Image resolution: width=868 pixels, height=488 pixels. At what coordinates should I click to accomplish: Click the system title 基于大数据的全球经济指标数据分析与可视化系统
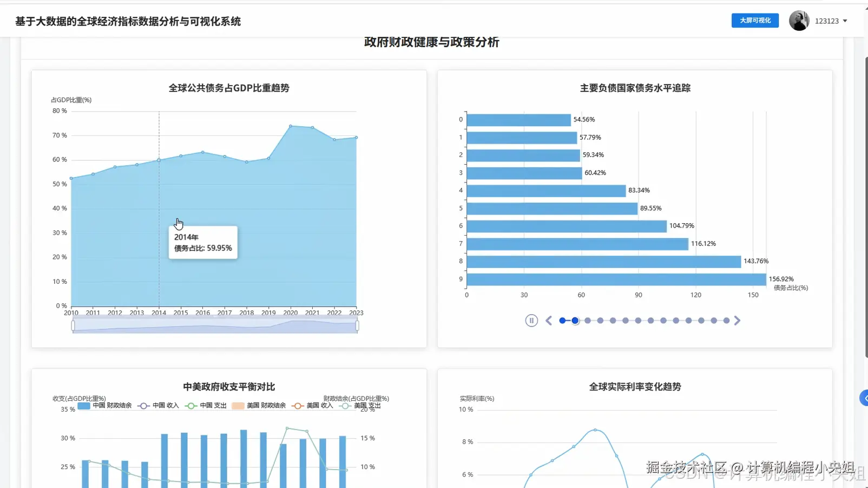(x=128, y=21)
